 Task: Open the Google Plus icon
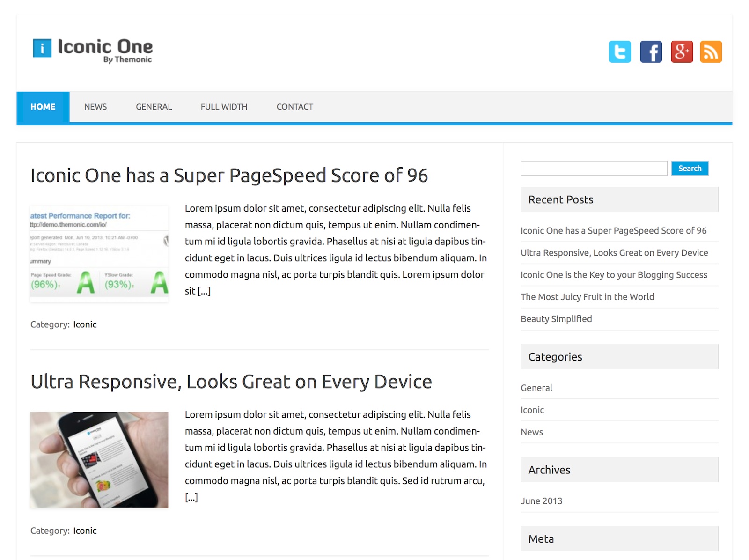[682, 52]
